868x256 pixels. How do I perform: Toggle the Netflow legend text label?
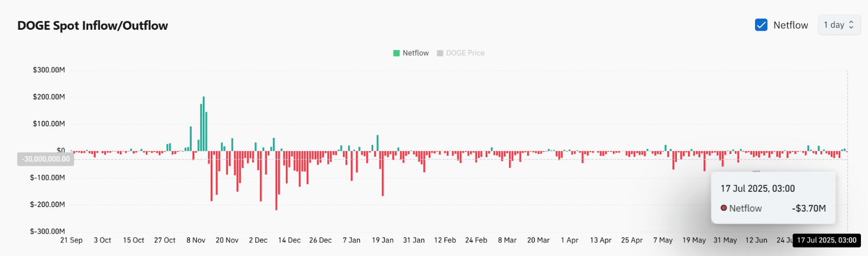click(416, 53)
